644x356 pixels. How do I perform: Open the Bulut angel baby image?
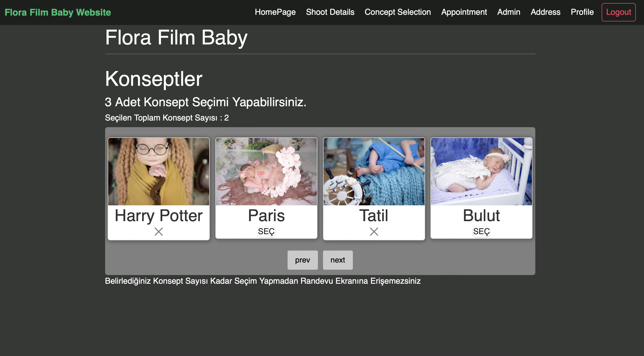click(481, 171)
